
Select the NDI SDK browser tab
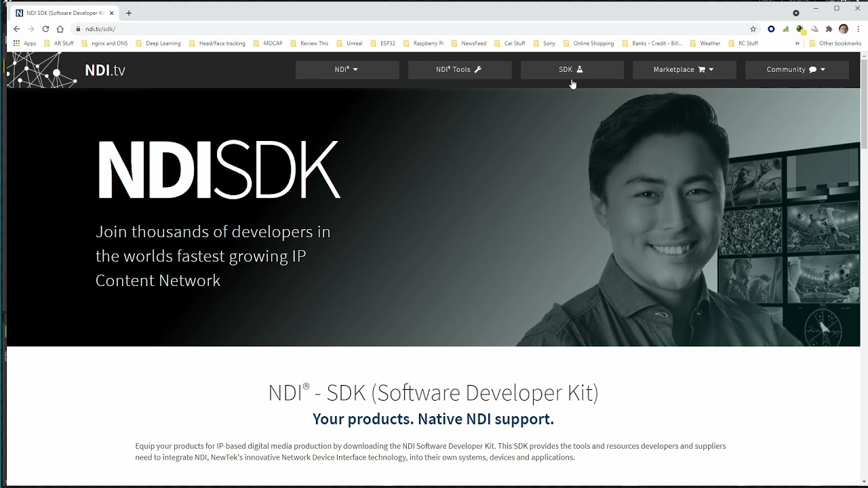[64, 13]
